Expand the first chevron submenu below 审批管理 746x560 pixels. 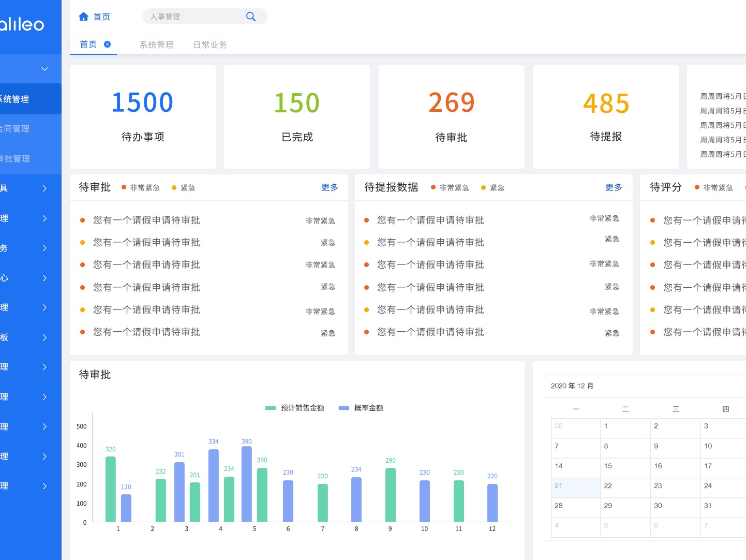coord(44,188)
